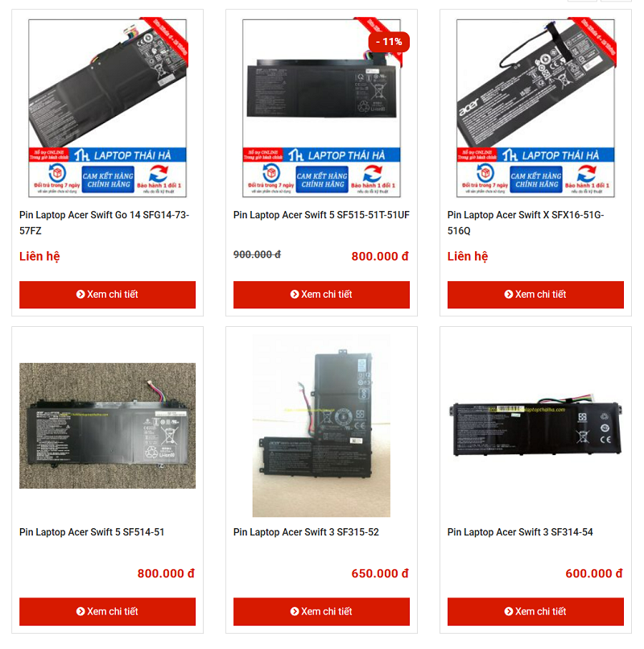Open Swift 3 SF314-54 battery photo
Image resolution: width=644 pixels, height=649 pixels.
click(535, 425)
